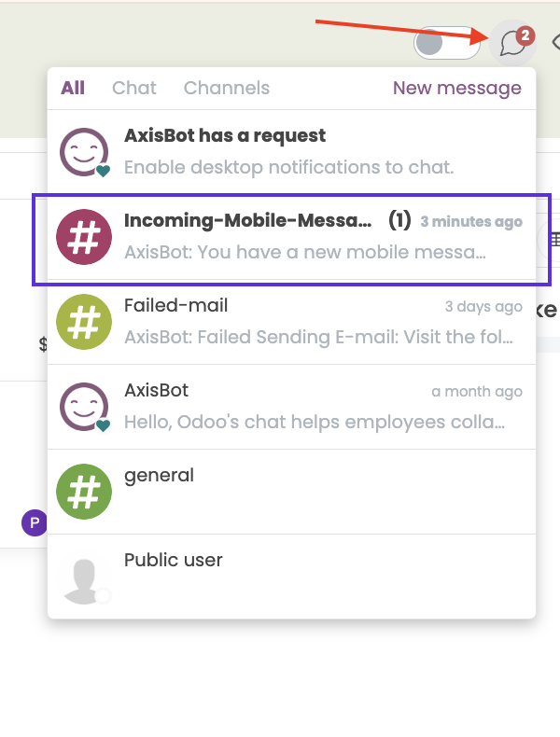
Task: Flip the grey toggle switch in header
Action: pyautogui.click(x=446, y=43)
